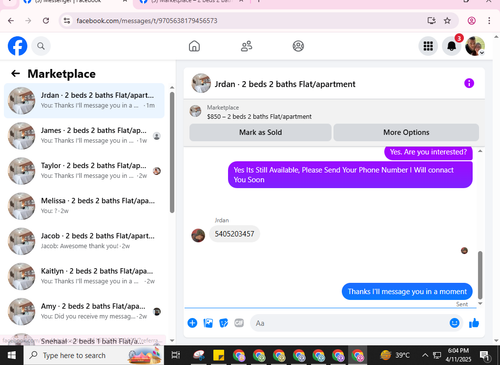Open the Groups icon in the top nav

(x=298, y=46)
